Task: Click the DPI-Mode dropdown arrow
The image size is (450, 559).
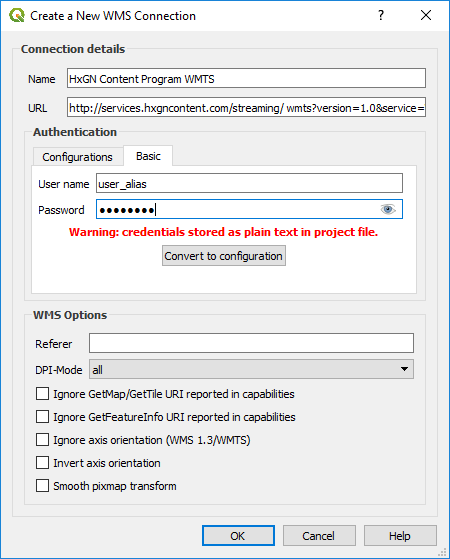Action: 404,369
